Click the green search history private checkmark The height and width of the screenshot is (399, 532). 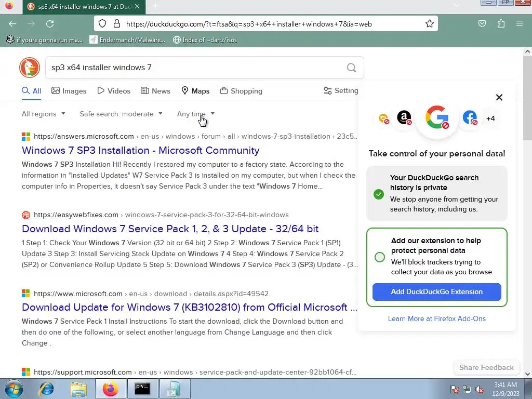[379, 194]
